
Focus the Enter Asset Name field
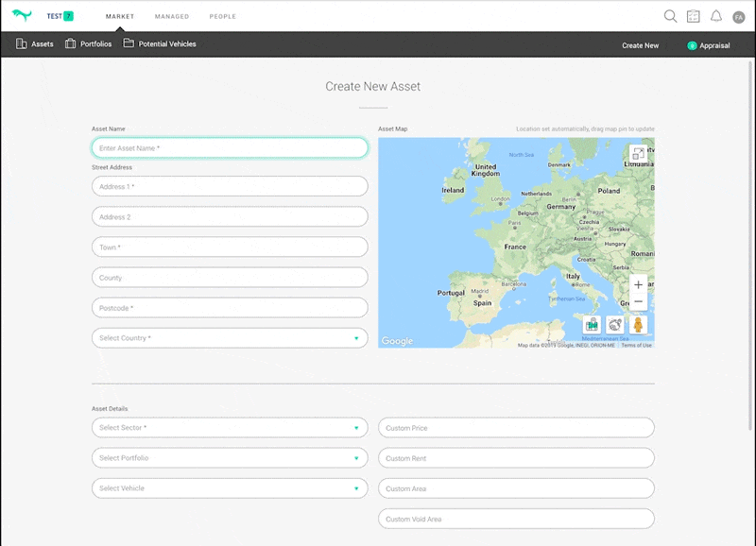230,148
